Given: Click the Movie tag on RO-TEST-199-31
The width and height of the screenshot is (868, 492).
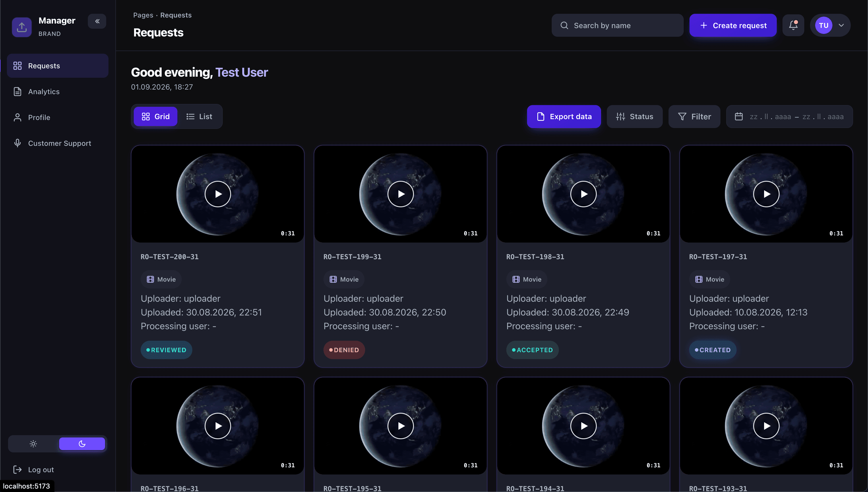Looking at the screenshot, I should pos(344,280).
